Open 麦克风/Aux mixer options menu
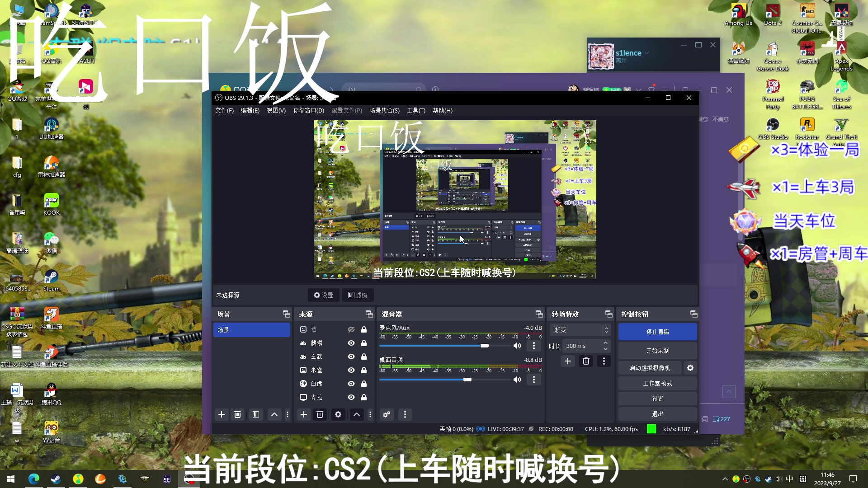Image resolution: width=868 pixels, height=488 pixels. click(x=534, y=346)
